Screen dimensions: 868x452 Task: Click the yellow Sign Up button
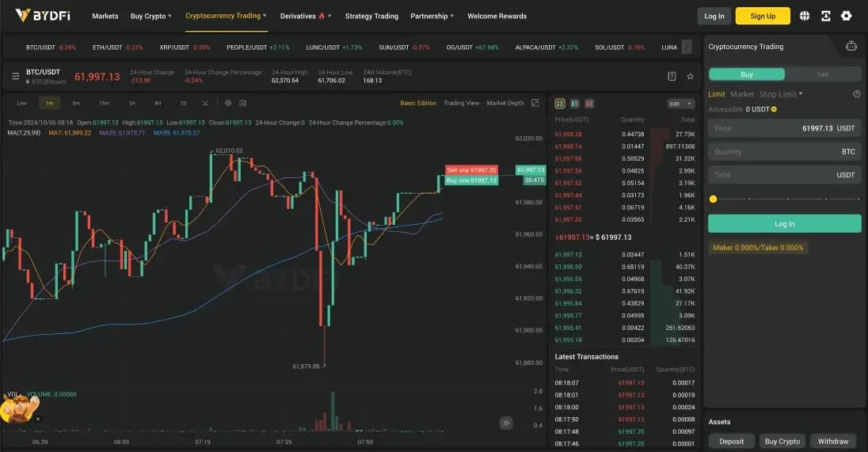click(762, 16)
